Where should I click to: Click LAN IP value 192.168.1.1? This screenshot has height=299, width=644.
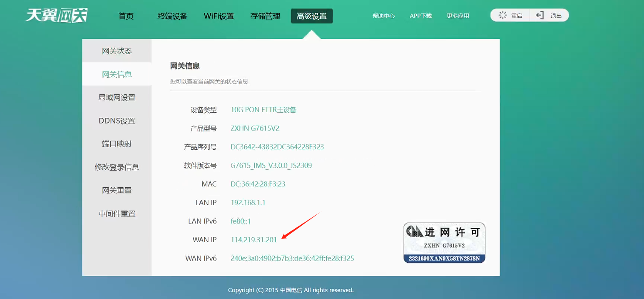[248, 203]
